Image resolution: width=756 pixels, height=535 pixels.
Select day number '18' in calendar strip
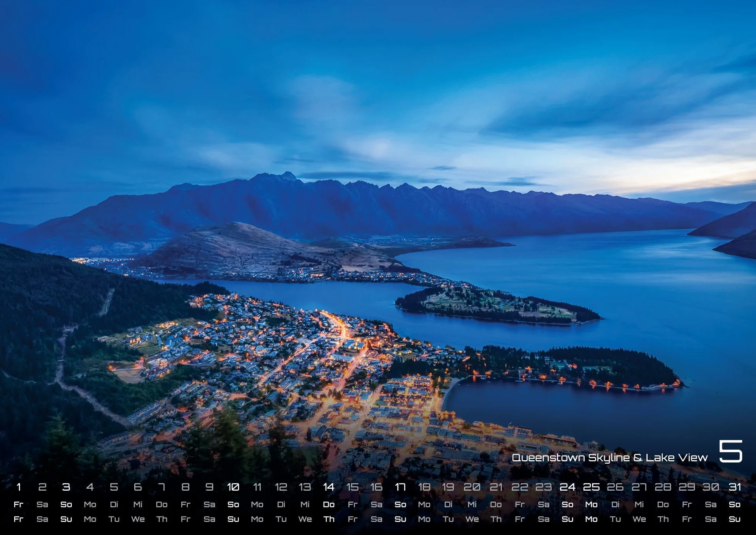point(424,487)
